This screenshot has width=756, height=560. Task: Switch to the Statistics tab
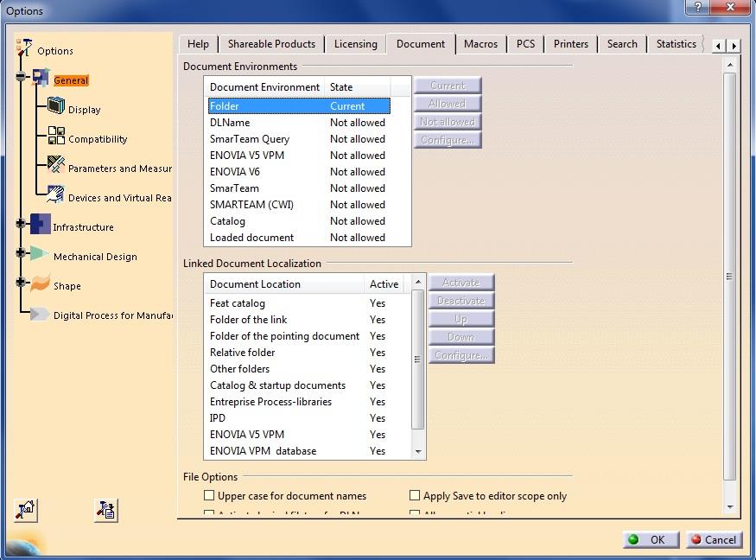pyautogui.click(x=676, y=44)
